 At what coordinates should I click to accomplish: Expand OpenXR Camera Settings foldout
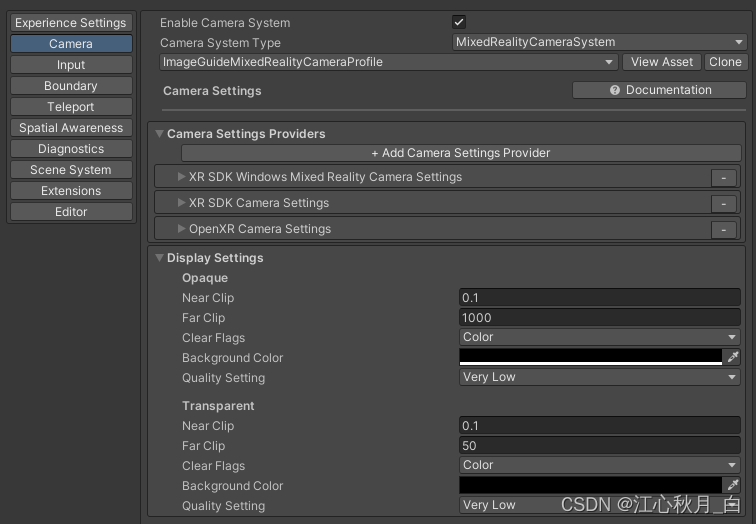pos(181,229)
